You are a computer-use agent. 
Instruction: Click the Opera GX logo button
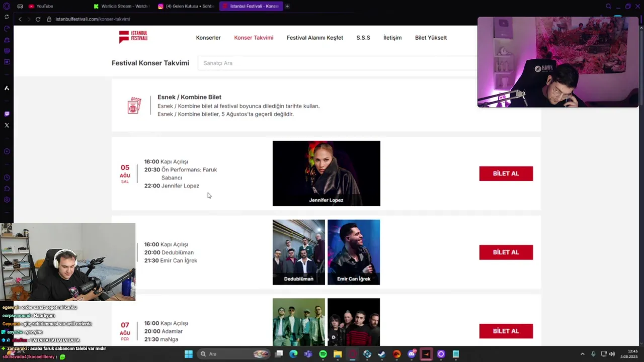pos(7,6)
